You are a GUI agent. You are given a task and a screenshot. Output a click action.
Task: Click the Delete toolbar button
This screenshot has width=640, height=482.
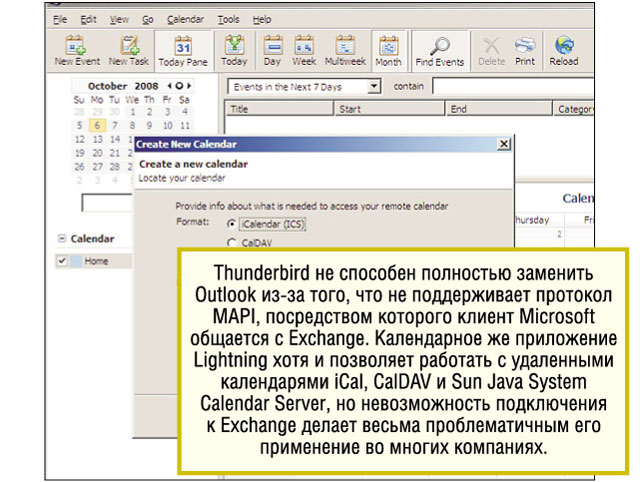pos(491,51)
